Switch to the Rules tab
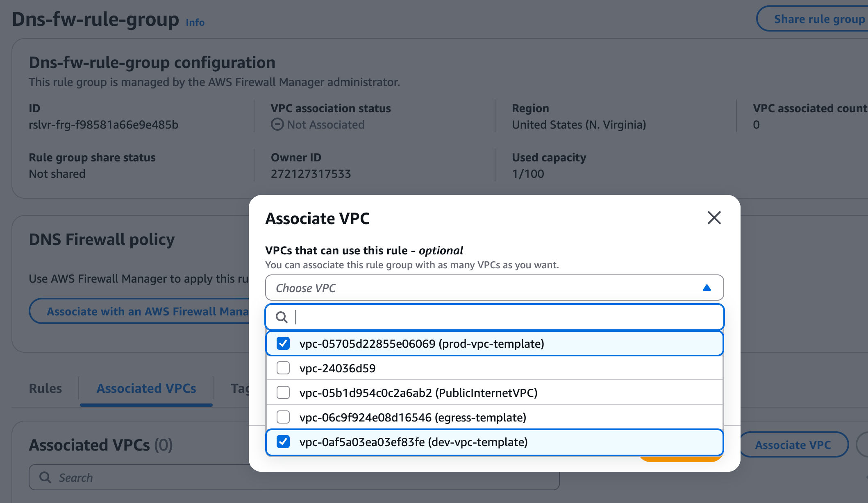868x503 pixels. pos(45,388)
